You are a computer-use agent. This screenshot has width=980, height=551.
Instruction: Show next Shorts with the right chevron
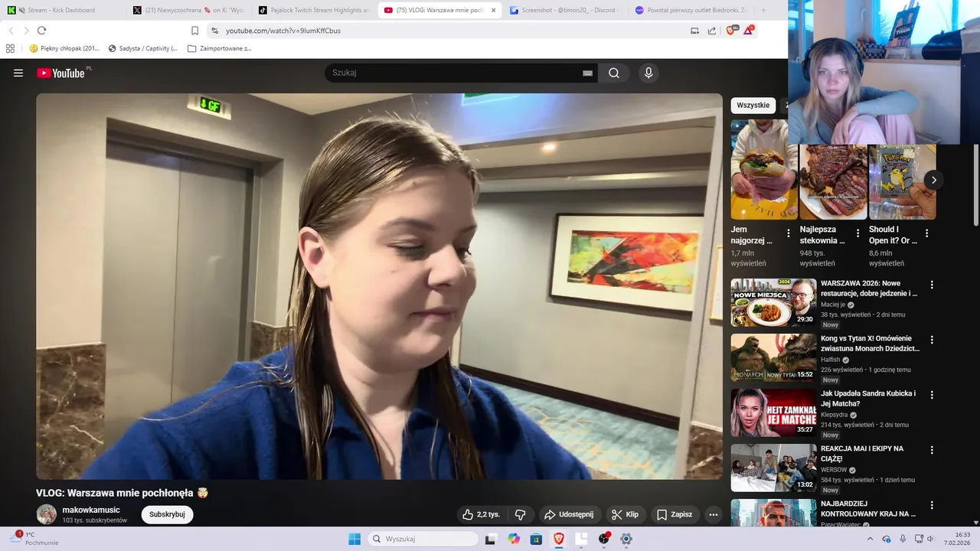coord(933,180)
